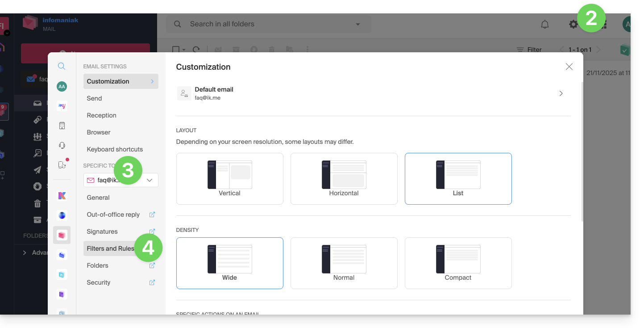Open the Out-of-office reply link
This screenshot has width=644, height=328.
(x=113, y=214)
